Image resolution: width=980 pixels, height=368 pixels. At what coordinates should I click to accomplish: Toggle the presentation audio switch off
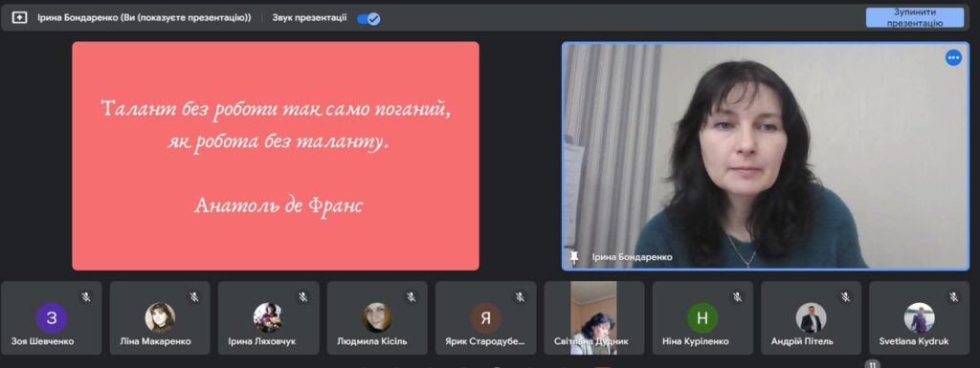click(368, 19)
